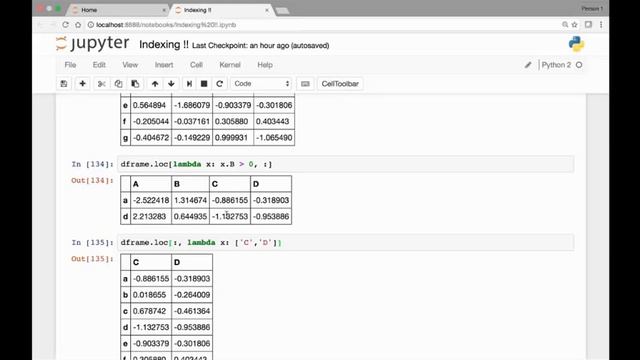Restart kernel with circular arrow icon
This screenshot has height=360, width=640.
220,84
